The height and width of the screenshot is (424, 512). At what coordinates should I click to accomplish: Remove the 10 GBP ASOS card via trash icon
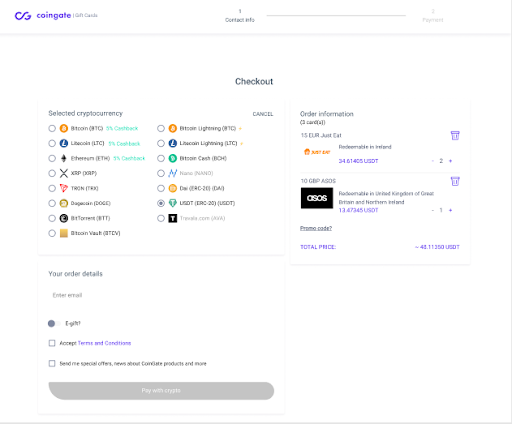tap(455, 181)
